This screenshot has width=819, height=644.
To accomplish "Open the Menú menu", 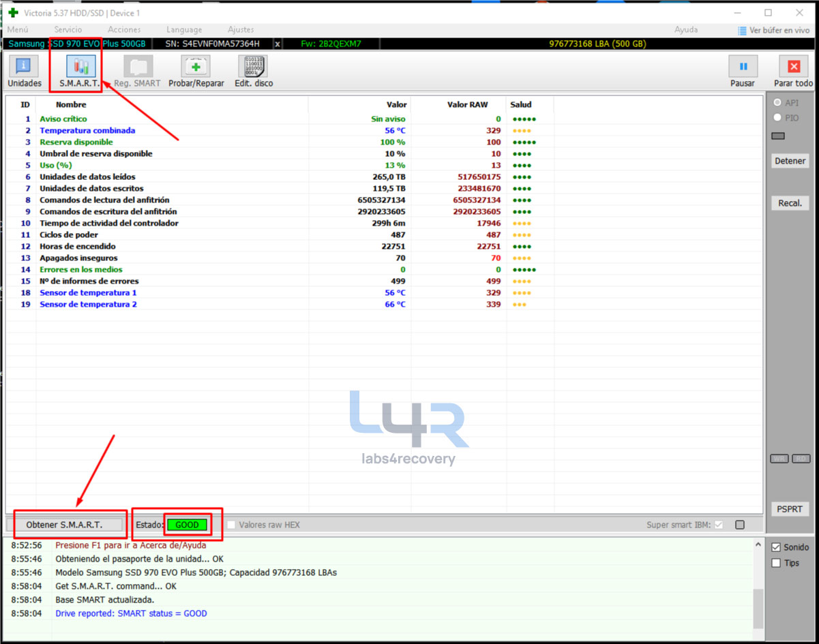I will pos(18,30).
